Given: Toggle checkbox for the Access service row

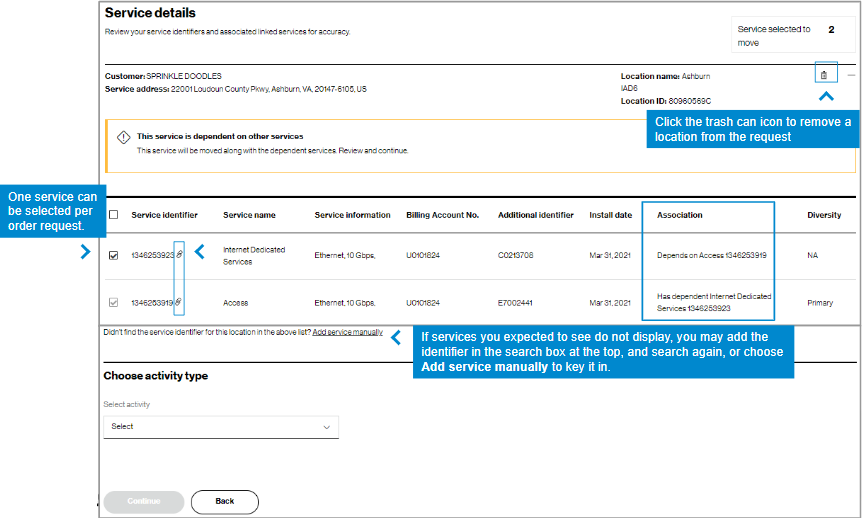Looking at the screenshot, I should pyautogui.click(x=113, y=302).
